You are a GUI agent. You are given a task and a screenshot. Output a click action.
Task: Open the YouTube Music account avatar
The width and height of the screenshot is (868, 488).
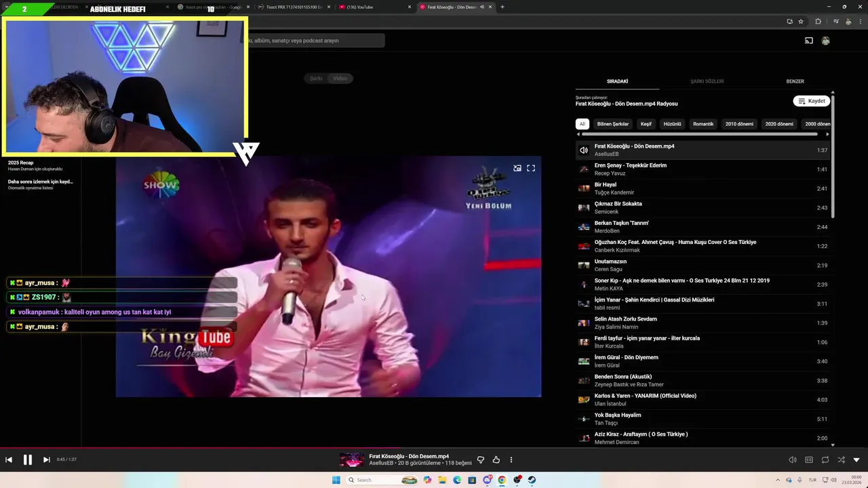click(x=825, y=41)
